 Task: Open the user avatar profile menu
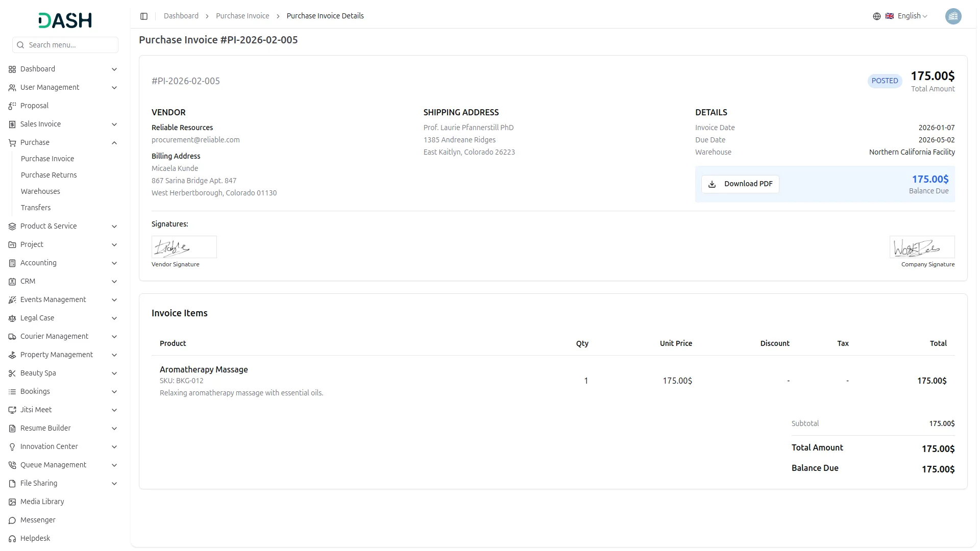click(952, 16)
